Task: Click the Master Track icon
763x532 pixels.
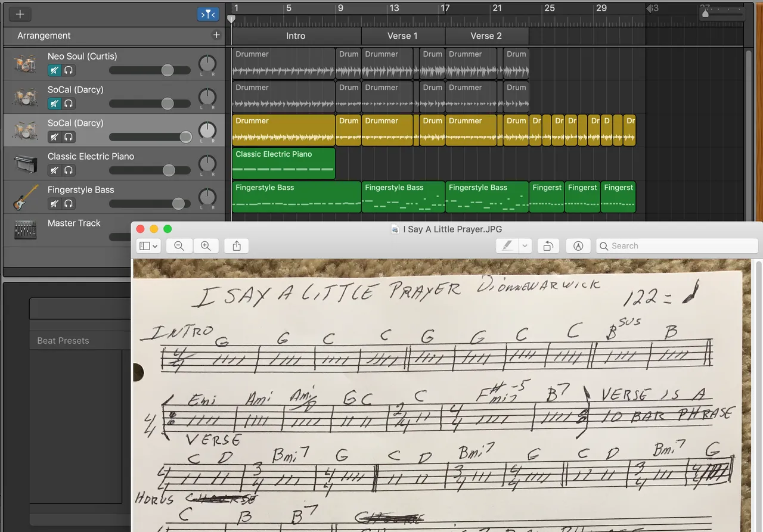Action: tap(25, 230)
